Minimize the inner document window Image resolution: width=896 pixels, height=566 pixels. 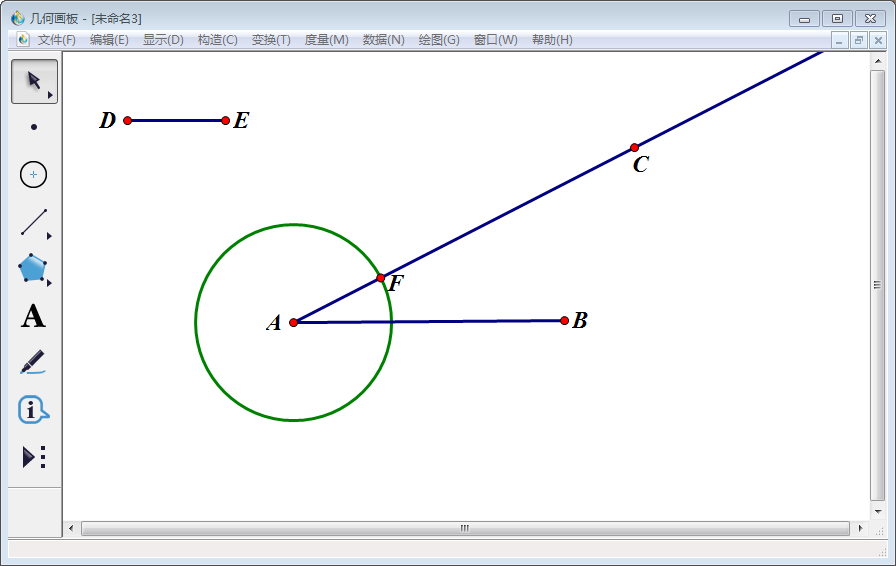[839, 40]
